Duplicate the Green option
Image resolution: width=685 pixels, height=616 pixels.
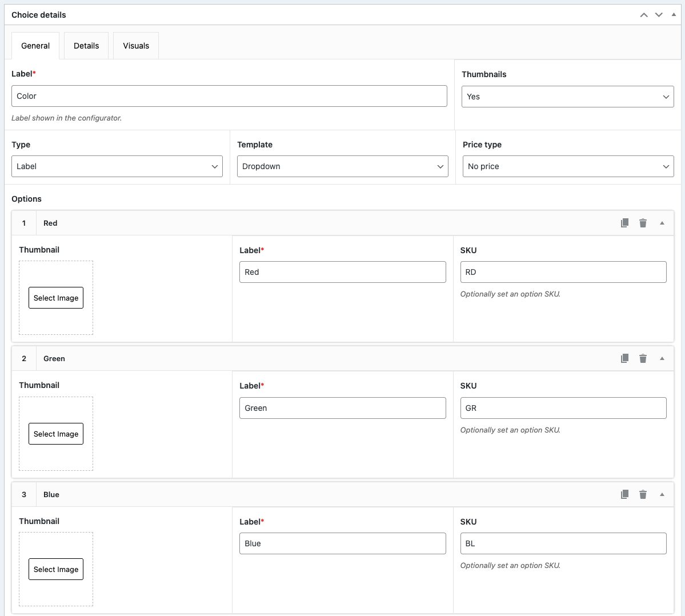pos(624,358)
